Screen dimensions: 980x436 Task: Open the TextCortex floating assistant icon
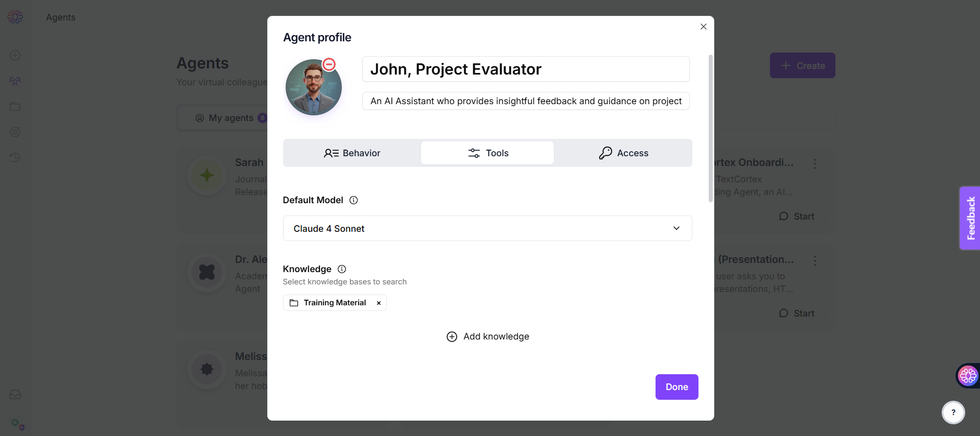(x=967, y=376)
